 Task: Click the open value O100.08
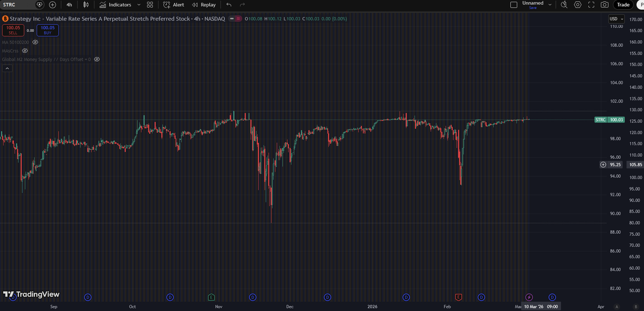254,19
